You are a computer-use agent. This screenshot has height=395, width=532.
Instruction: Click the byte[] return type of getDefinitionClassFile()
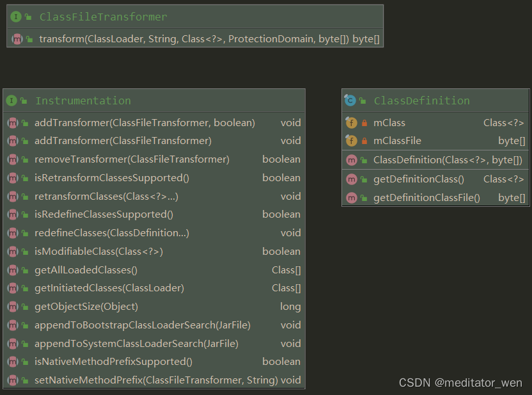[512, 198]
